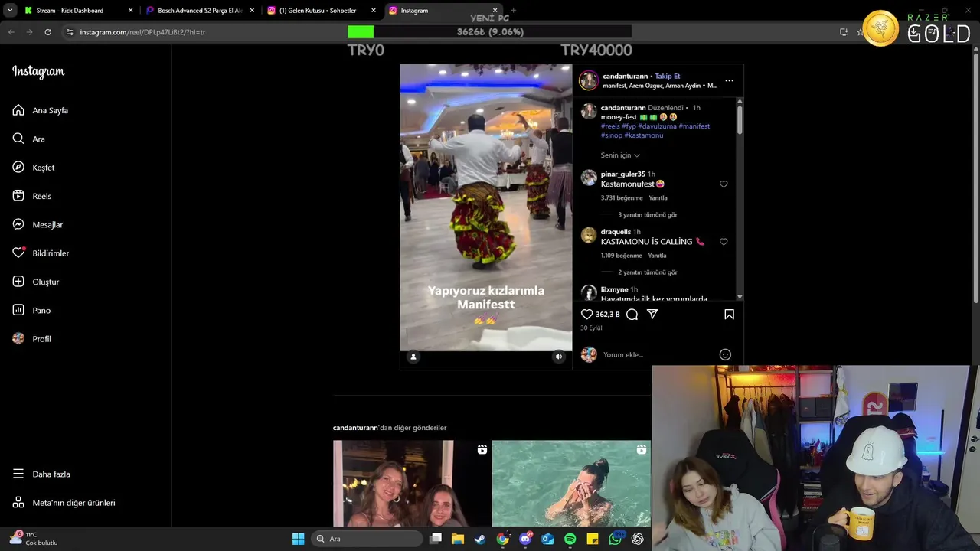Expand Senin için comment filter
This screenshot has width=980, height=551.
coord(620,155)
